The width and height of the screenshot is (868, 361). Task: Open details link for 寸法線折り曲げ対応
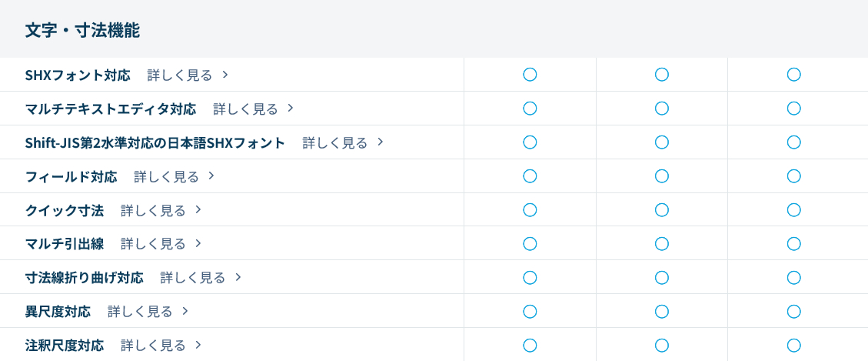pyautogui.click(x=192, y=278)
